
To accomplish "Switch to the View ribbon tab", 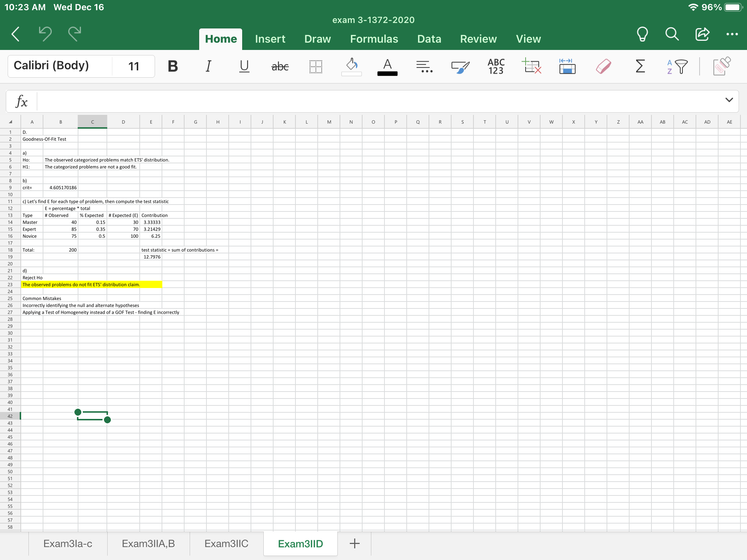I will [528, 39].
